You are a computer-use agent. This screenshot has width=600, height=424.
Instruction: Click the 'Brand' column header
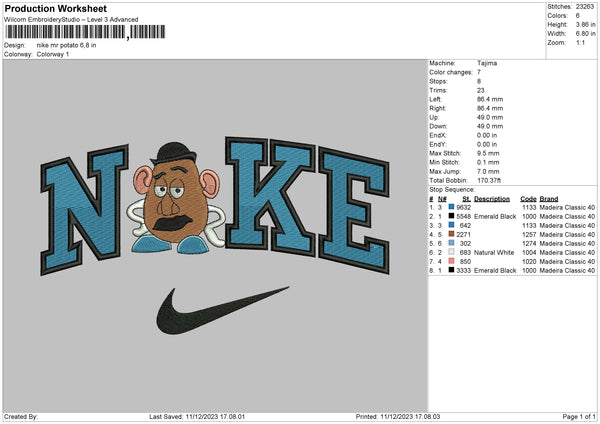pyautogui.click(x=549, y=199)
